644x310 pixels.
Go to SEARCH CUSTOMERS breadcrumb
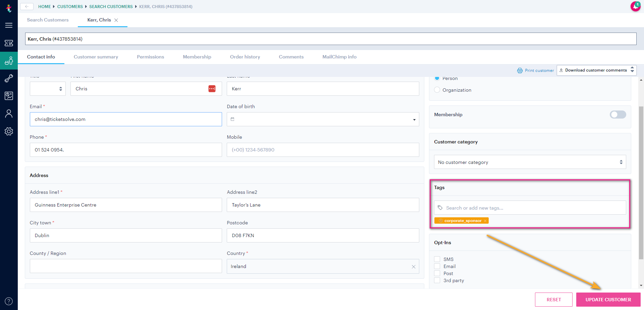click(x=111, y=6)
